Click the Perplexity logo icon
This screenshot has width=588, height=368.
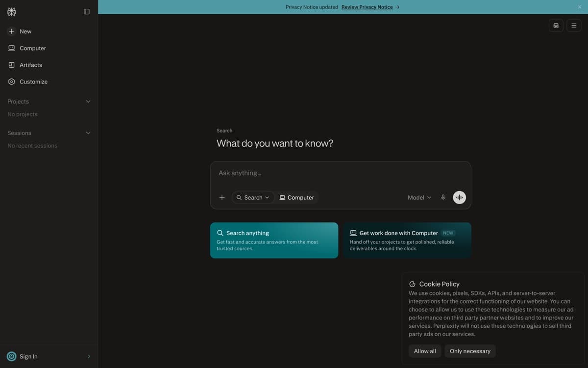click(12, 12)
